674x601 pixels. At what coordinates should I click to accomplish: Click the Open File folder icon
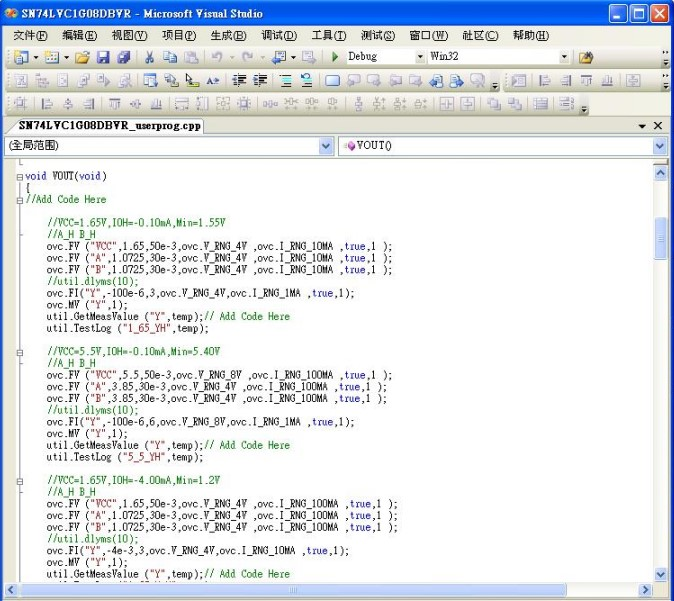(x=82, y=57)
